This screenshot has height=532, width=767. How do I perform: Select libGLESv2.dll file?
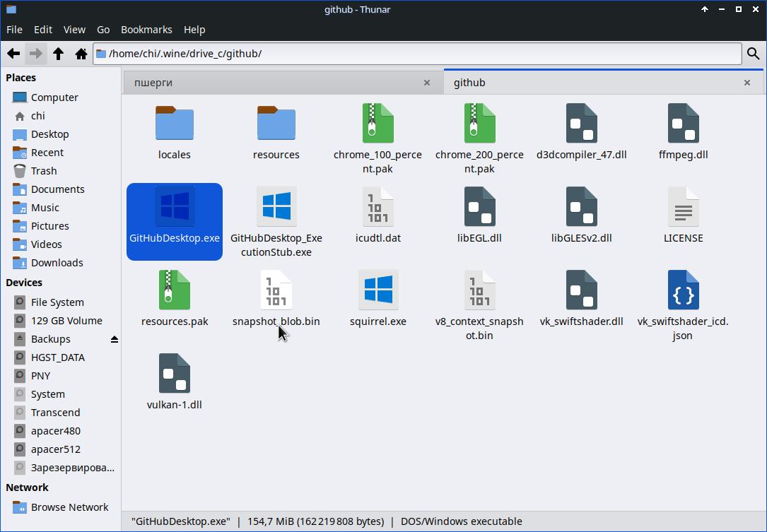(581, 215)
